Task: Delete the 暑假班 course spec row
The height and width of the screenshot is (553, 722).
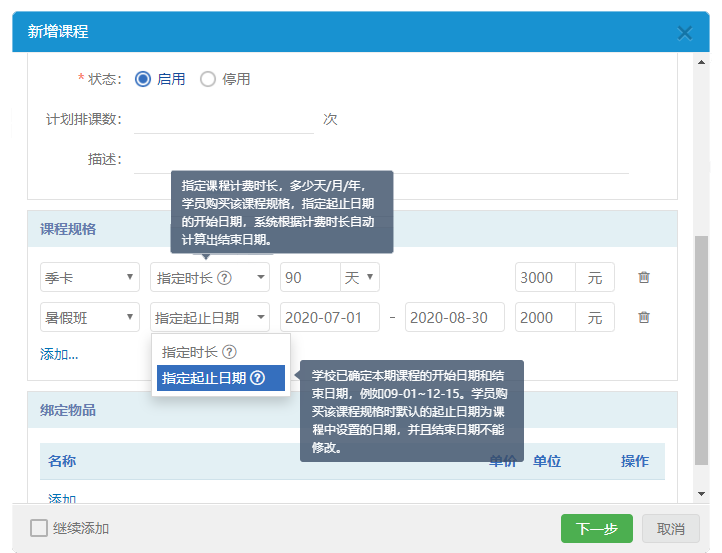Action: (644, 318)
